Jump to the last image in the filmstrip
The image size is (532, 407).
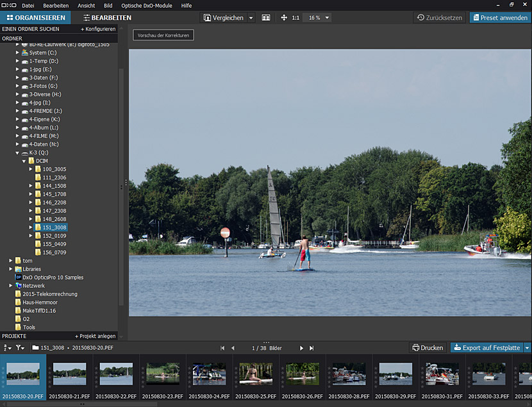tap(312, 348)
